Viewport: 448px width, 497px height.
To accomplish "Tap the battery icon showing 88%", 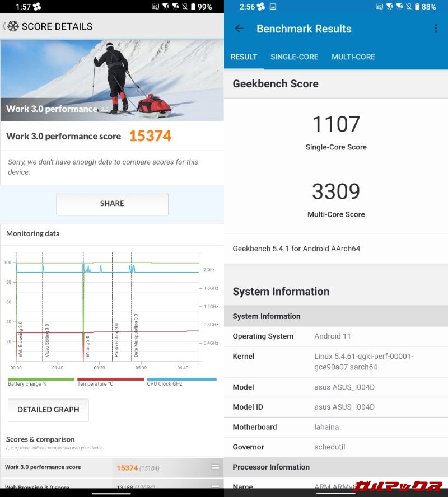I will (x=417, y=7).
